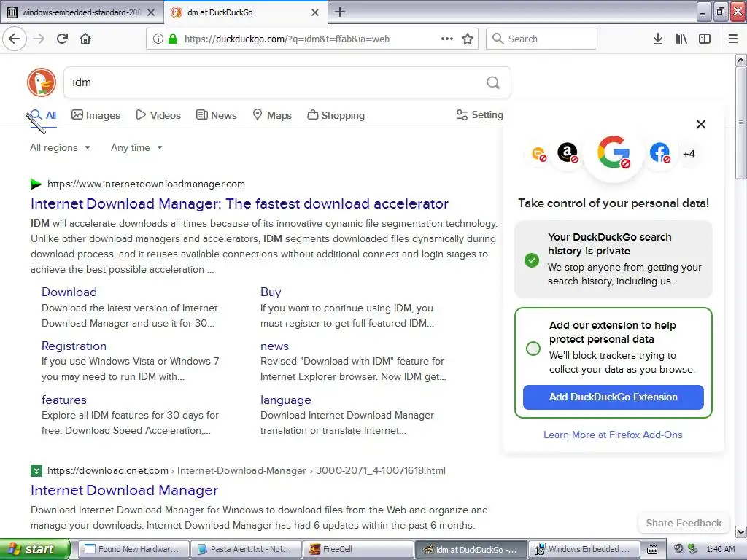Image resolution: width=747 pixels, height=560 pixels.
Task: Click the on-screen keyboard tray icon
Action: (x=652, y=550)
